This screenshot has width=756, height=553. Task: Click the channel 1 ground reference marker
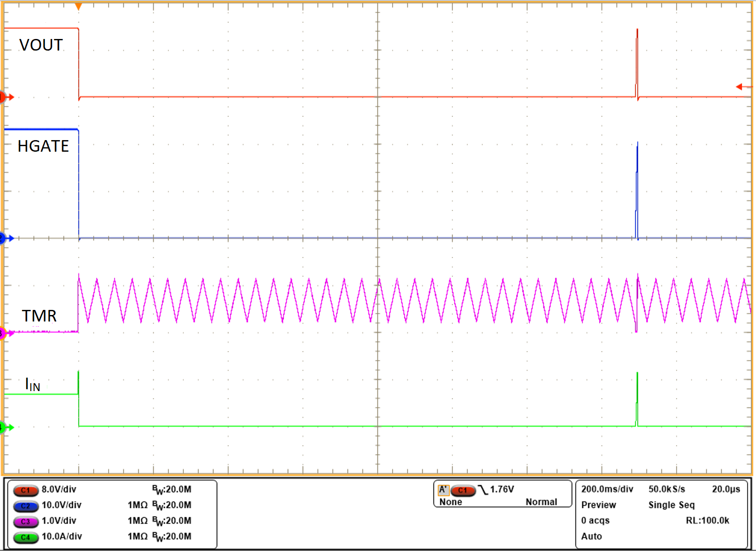[x=4, y=97]
